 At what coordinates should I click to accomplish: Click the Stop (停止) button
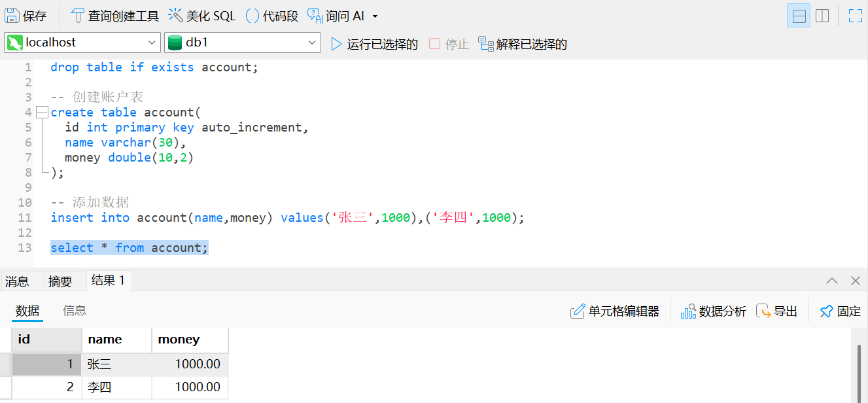(449, 44)
